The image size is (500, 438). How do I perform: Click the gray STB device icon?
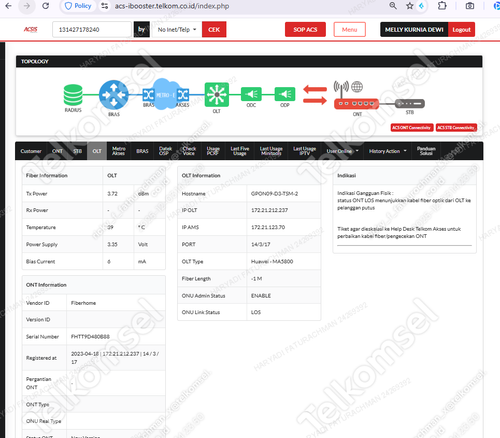(410, 104)
